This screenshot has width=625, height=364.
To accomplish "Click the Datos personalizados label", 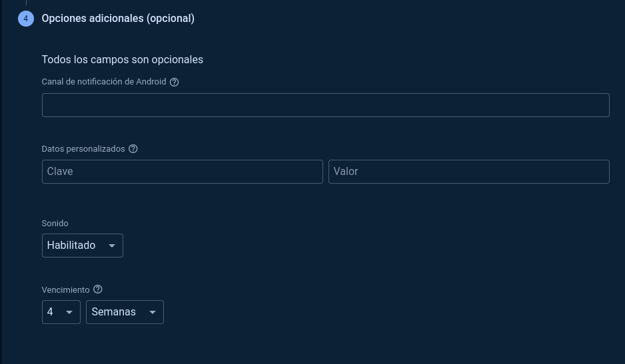I will [83, 149].
